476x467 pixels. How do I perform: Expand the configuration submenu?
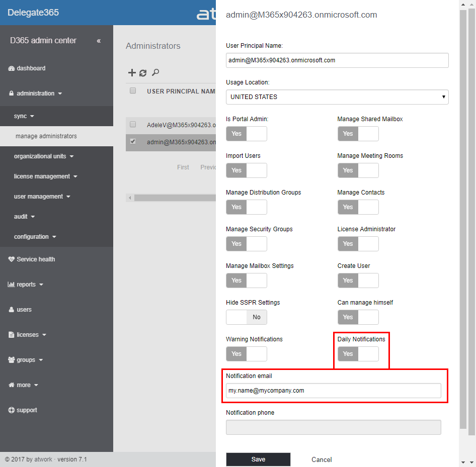(35, 237)
